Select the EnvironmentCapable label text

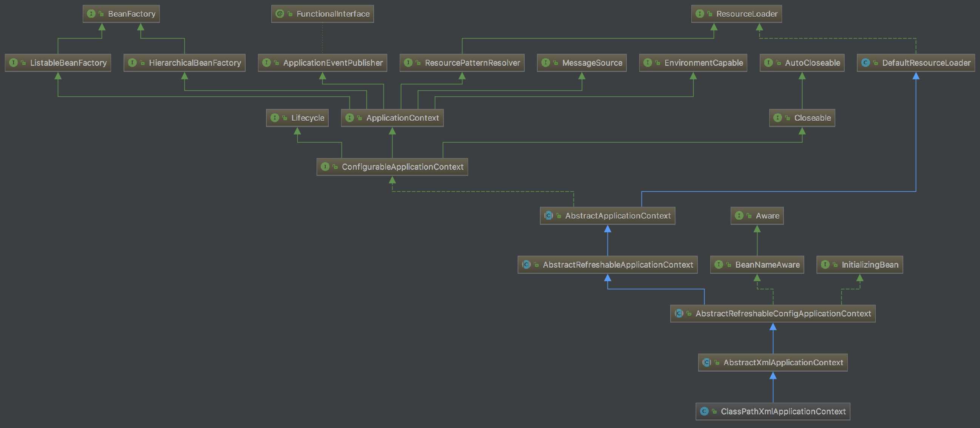(x=703, y=63)
